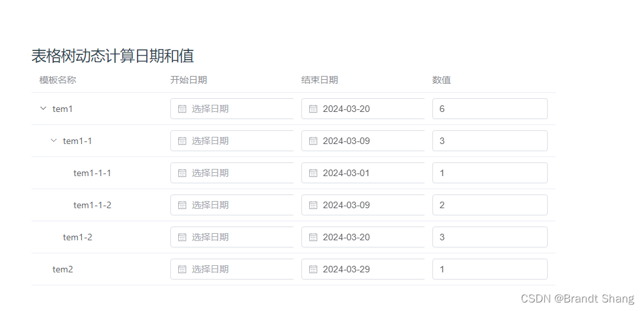Collapse the tem1 tree row

click(x=43, y=109)
